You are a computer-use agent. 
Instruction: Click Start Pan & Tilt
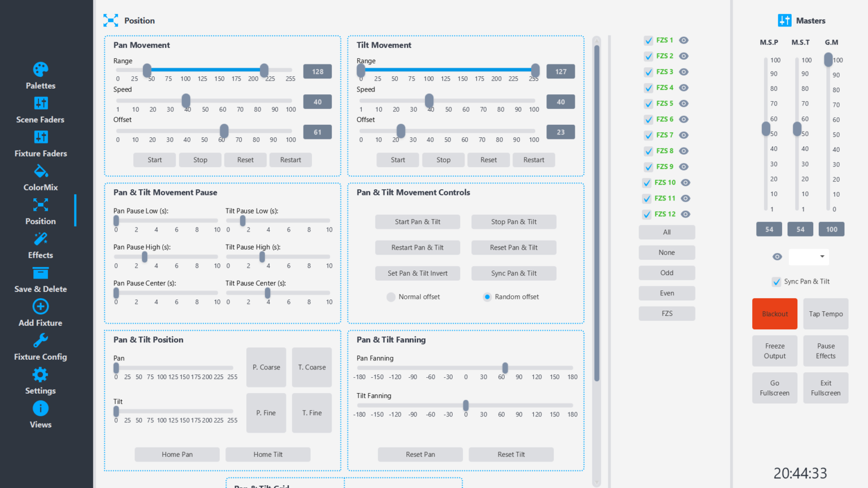[x=418, y=221]
